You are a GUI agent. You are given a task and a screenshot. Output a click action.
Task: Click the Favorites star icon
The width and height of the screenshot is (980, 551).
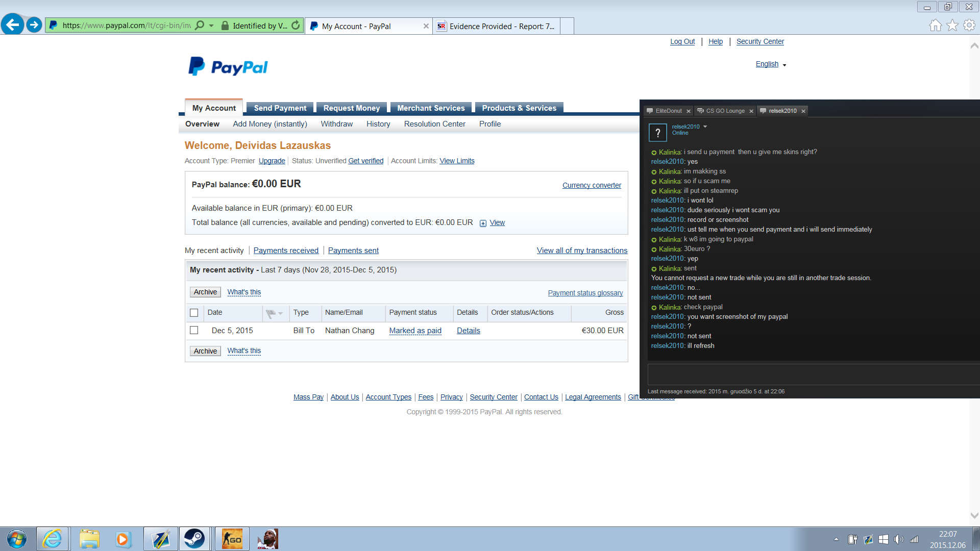(952, 26)
